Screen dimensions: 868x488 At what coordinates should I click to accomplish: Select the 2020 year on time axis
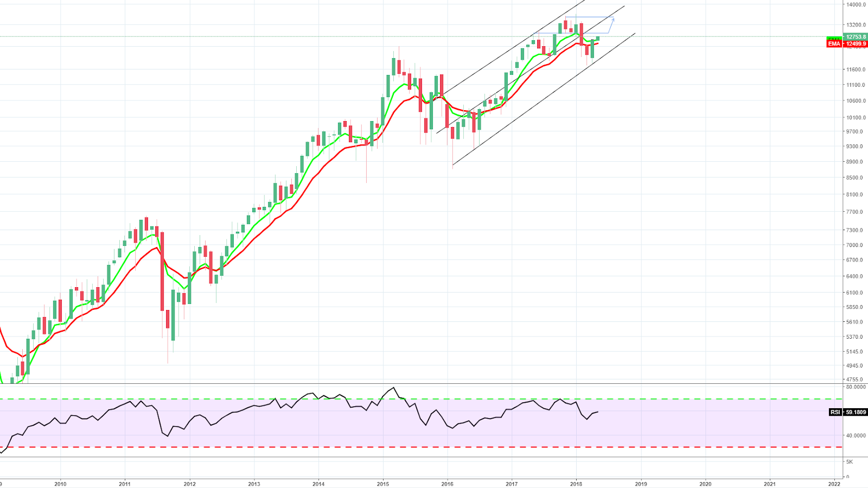click(x=705, y=484)
